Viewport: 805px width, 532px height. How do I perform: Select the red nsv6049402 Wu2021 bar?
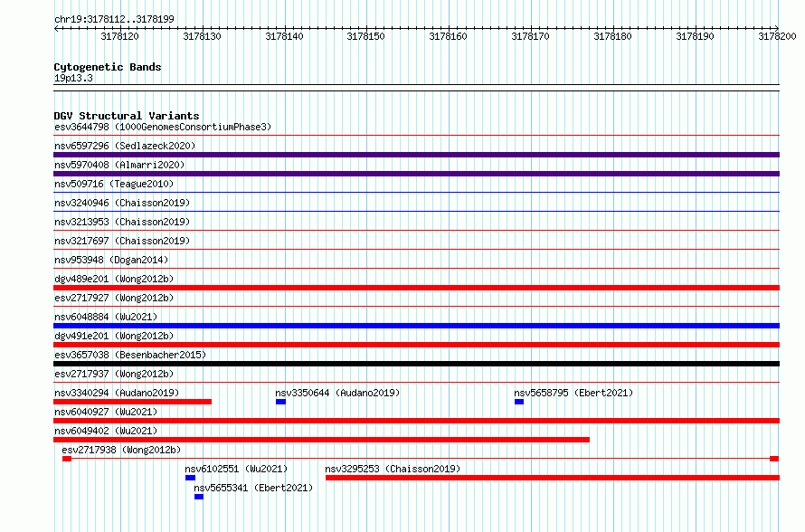tap(321, 440)
